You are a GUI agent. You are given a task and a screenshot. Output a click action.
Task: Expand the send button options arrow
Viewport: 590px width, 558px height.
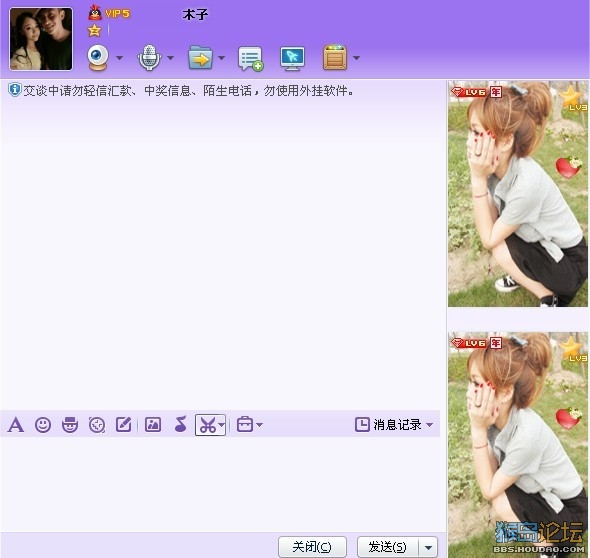tap(428, 547)
